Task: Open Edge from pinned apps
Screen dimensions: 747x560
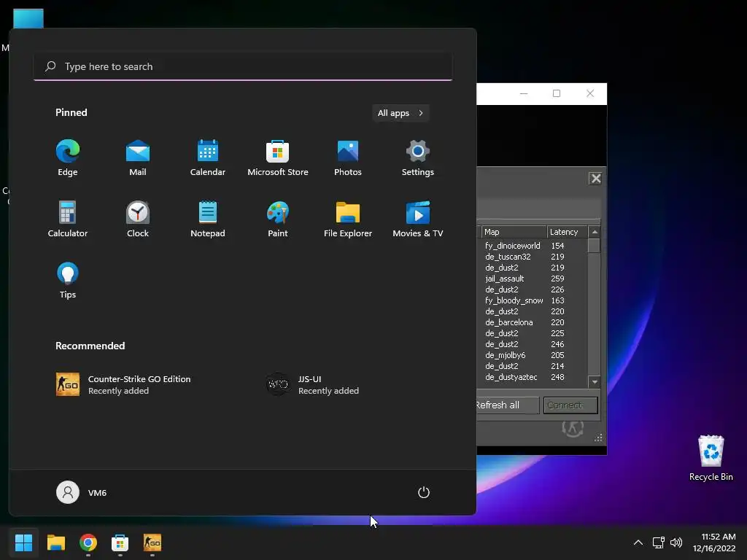Action: [68, 158]
